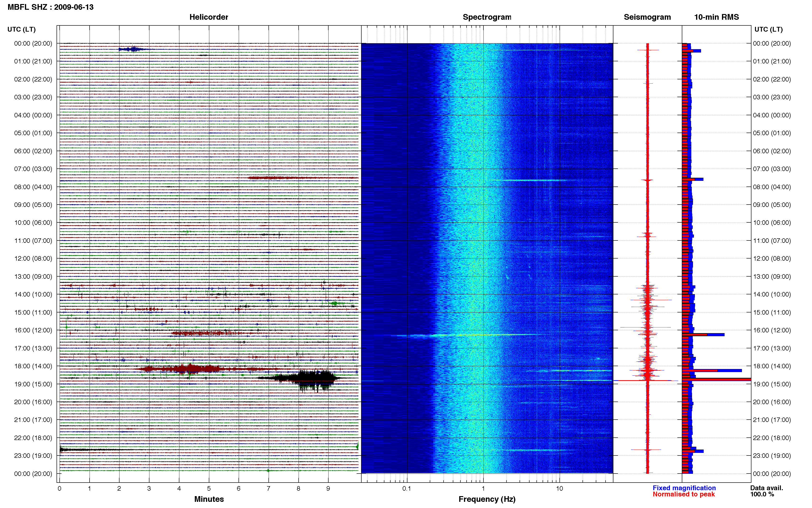Click the bright spectrogram streak at 16:15
This screenshot has width=812, height=508.
tap(467, 335)
